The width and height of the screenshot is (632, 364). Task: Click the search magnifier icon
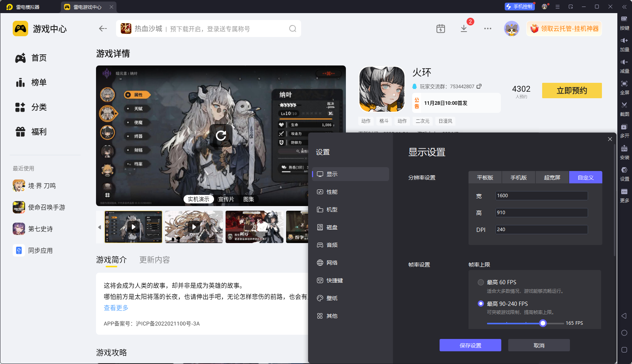pos(293,29)
